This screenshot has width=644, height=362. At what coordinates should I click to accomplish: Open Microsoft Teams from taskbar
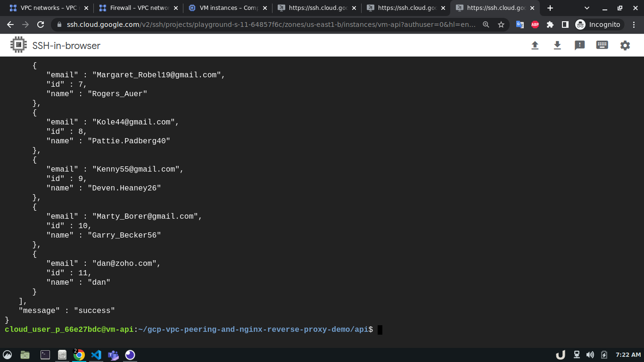point(113,355)
